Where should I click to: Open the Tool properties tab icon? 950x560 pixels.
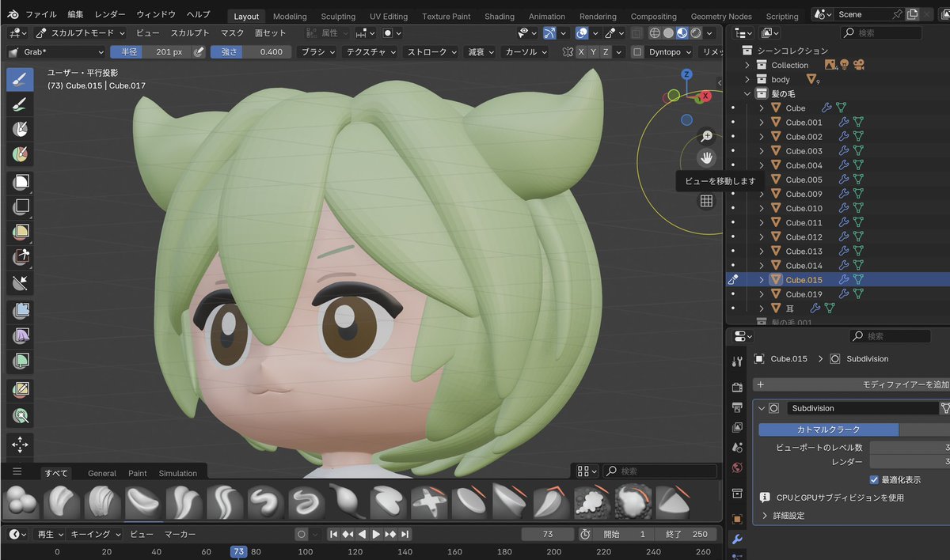(x=737, y=361)
